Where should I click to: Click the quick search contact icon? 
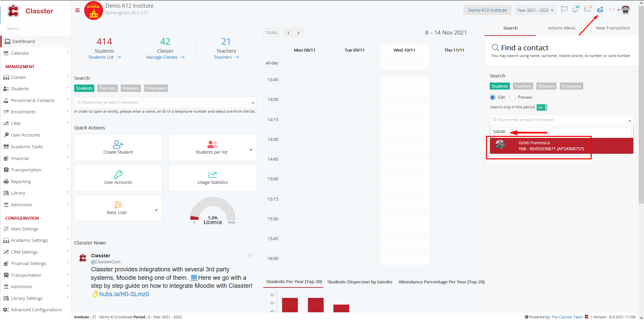(600, 10)
